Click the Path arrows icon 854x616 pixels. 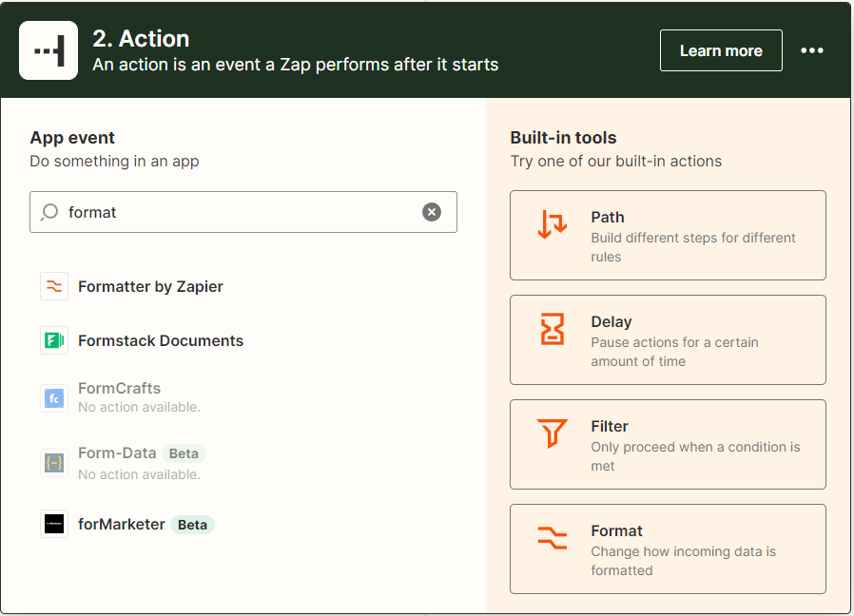(553, 224)
